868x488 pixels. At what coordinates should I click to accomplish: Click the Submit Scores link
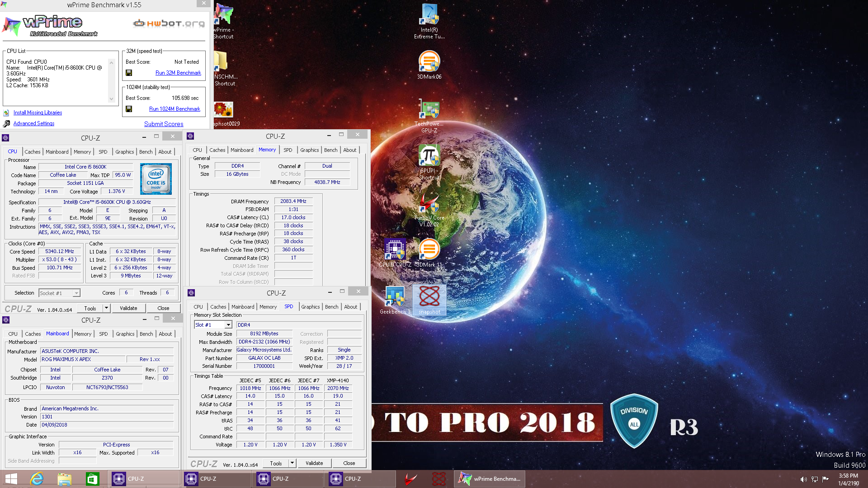(x=164, y=124)
